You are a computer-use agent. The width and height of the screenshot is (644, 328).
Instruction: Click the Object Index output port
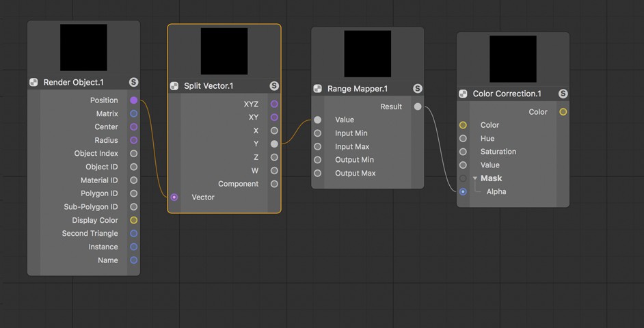(x=133, y=154)
